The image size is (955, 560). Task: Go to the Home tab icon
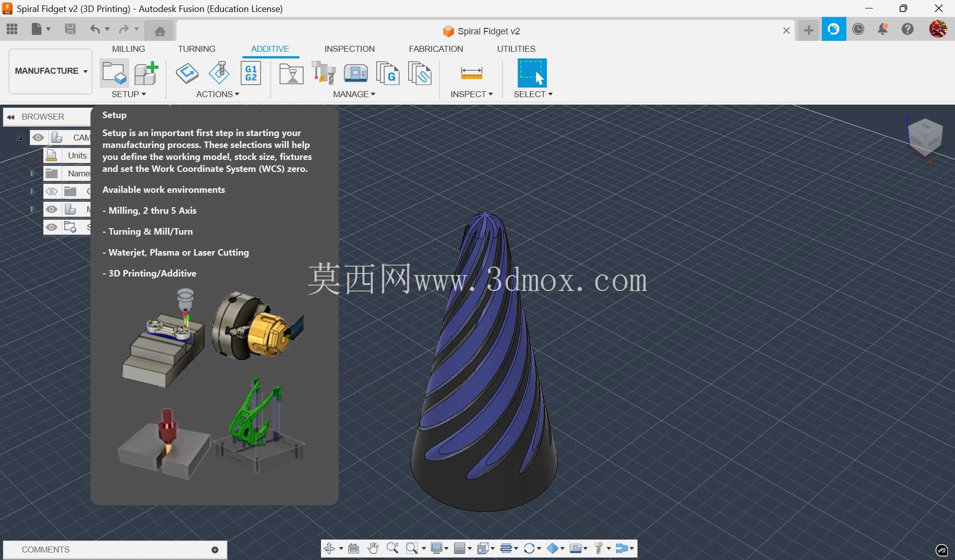[x=159, y=31]
